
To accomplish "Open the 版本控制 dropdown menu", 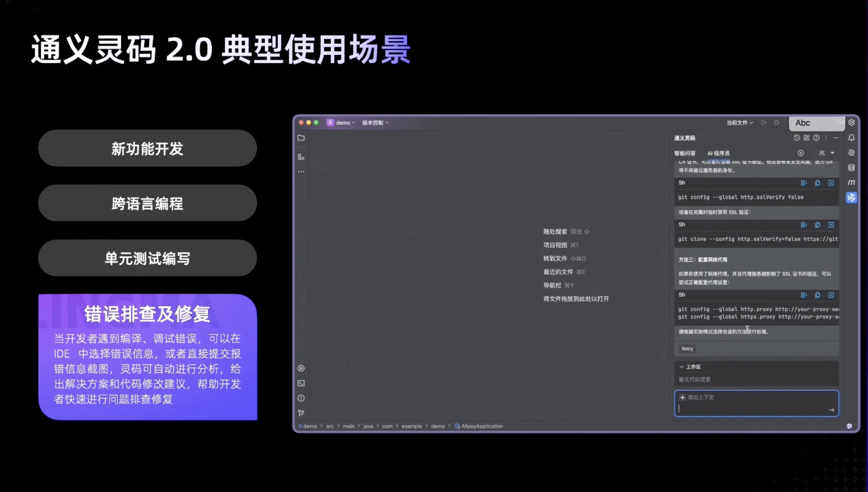I will pyautogui.click(x=375, y=122).
